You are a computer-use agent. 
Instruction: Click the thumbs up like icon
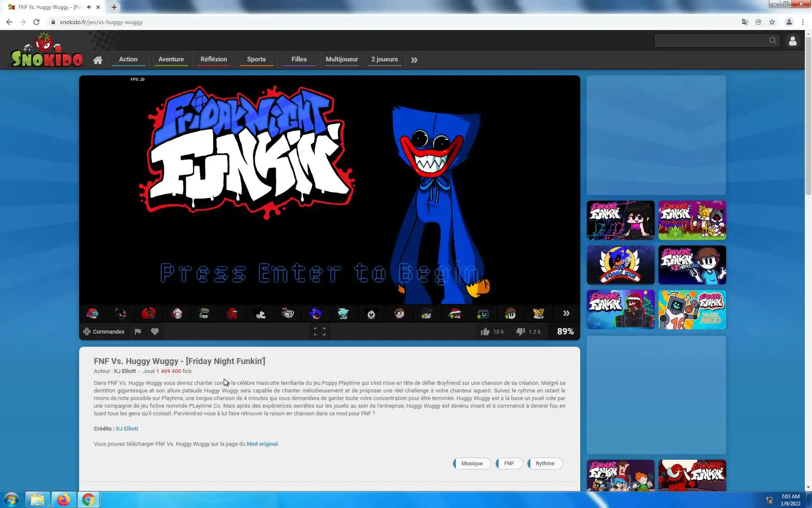pyautogui.click(x=485, y=331)
